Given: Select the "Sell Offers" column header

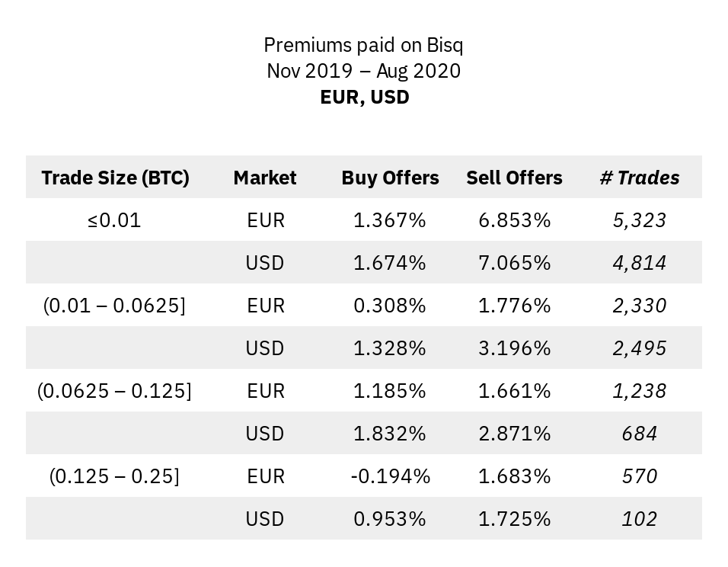Looking at the screenshot, I should click(514, 178).
